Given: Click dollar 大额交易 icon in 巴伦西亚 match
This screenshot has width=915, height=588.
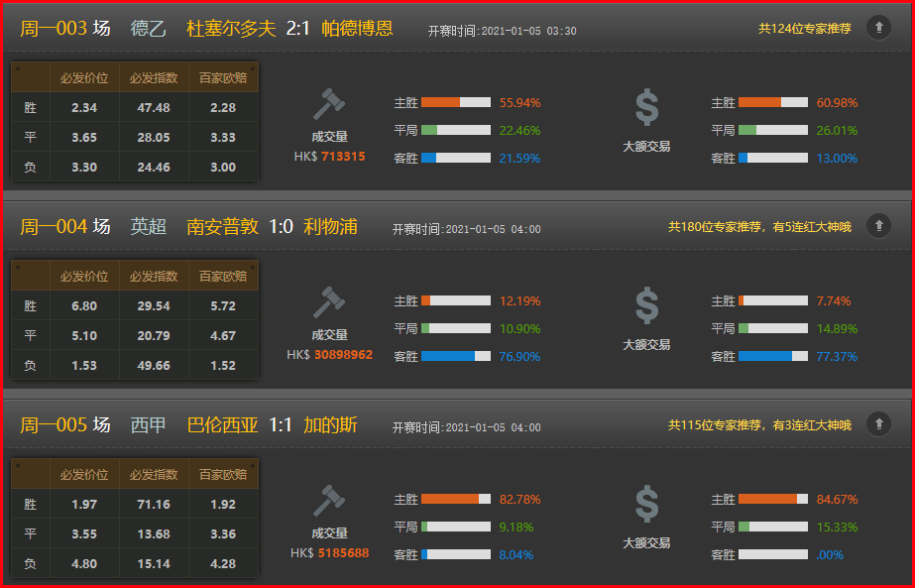Looking at the screenshot, I should coord(646,505).
